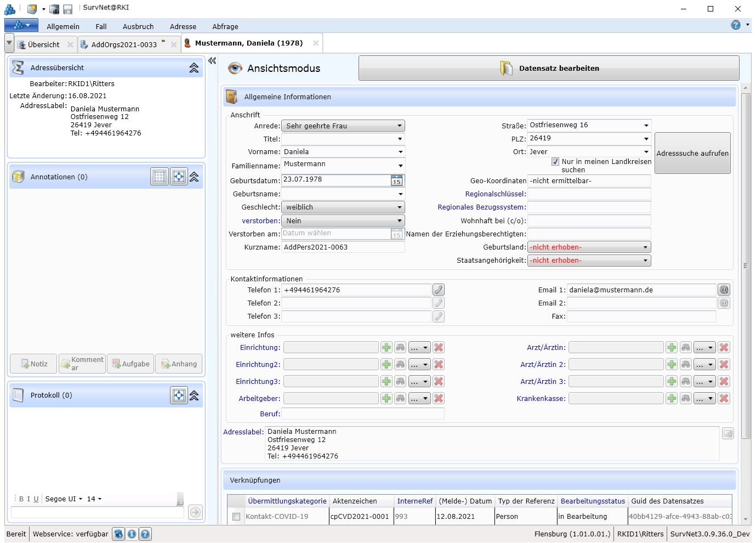Collapse the left panel with double arrow
Viewport: 756px width, 543px height.
[x=212, y=61]
